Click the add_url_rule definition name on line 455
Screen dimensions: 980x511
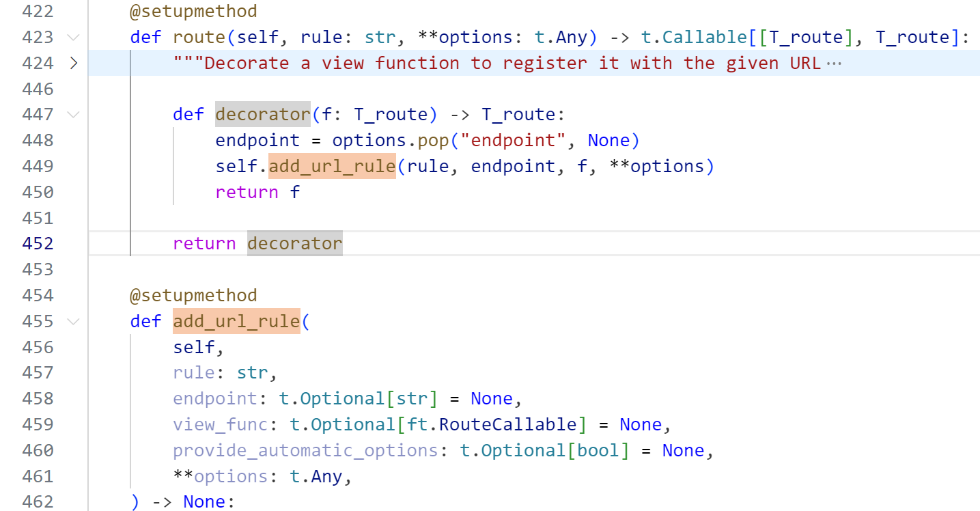[236, 321]
